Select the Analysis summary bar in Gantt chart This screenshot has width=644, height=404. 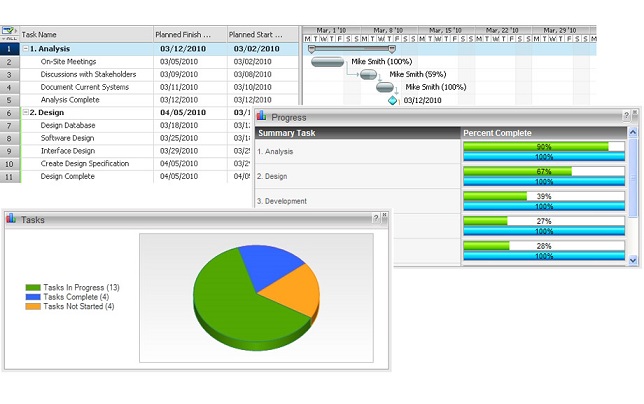point(351,48)
